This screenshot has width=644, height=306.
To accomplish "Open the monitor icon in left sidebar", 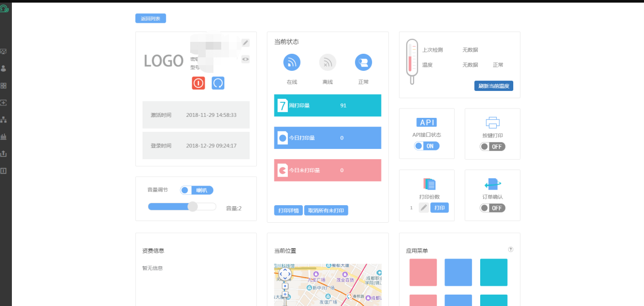I will click(4, 52).
